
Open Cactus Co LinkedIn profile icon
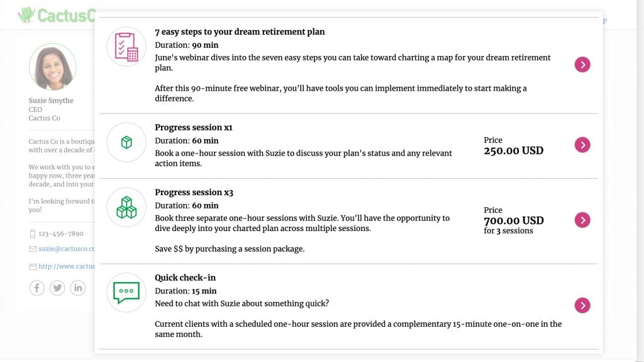point(77,288)
